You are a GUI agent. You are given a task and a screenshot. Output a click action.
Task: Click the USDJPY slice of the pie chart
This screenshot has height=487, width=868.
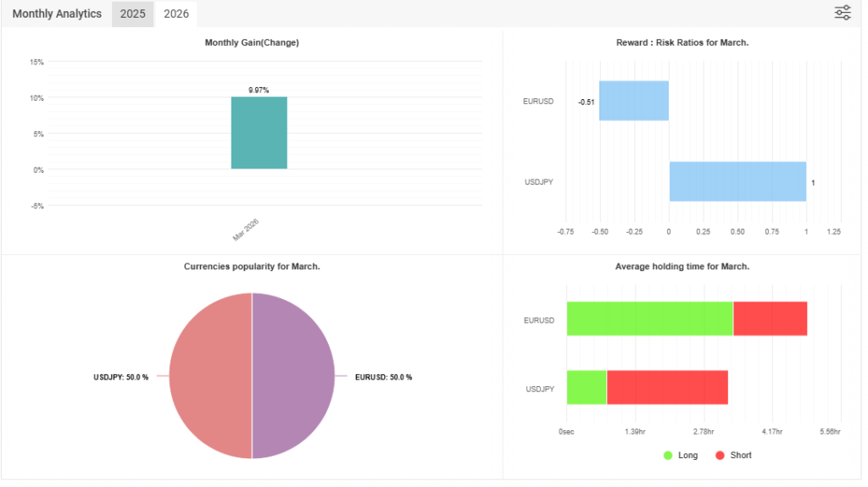tap(210, 376)
